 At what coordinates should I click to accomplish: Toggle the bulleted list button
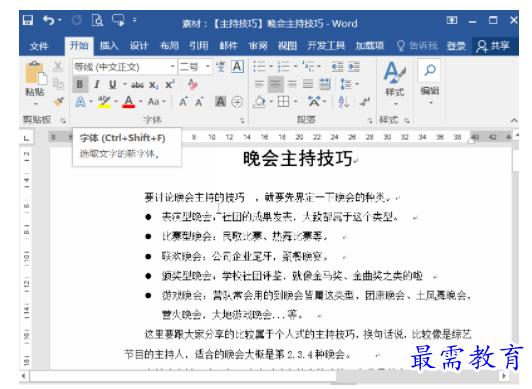[x=260, y=66]
